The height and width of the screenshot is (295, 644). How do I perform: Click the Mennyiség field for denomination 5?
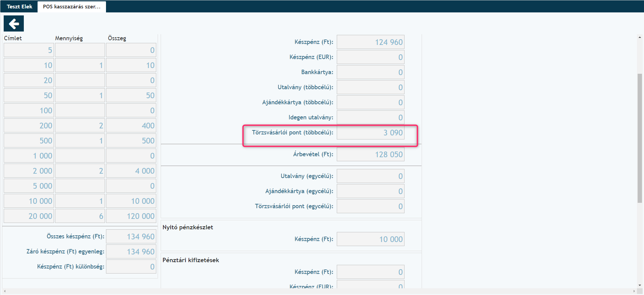coord(80,50)
